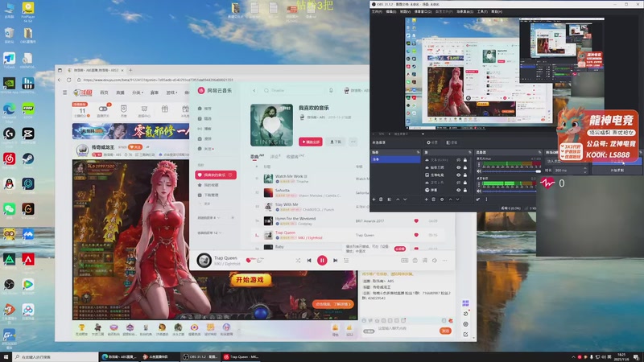The height and width of the screenshot is (362, 644).
Task: Mute the microphone channel in OBS audio mixer
Action: coord(478,171)
